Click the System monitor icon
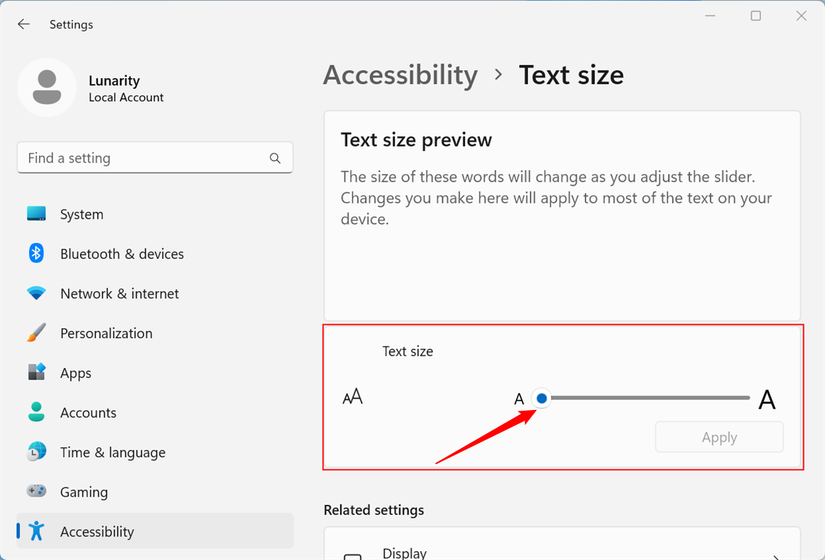This screenshot has height=560, width=825. click(37, 214)
